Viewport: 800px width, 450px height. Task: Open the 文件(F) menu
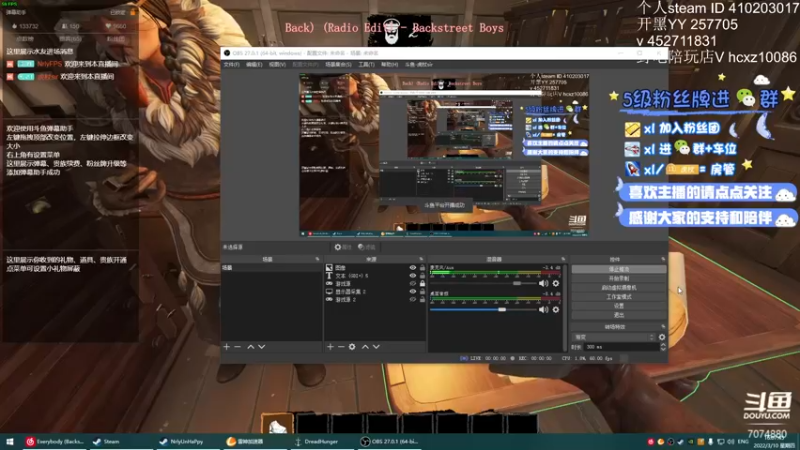coord(231,65)
